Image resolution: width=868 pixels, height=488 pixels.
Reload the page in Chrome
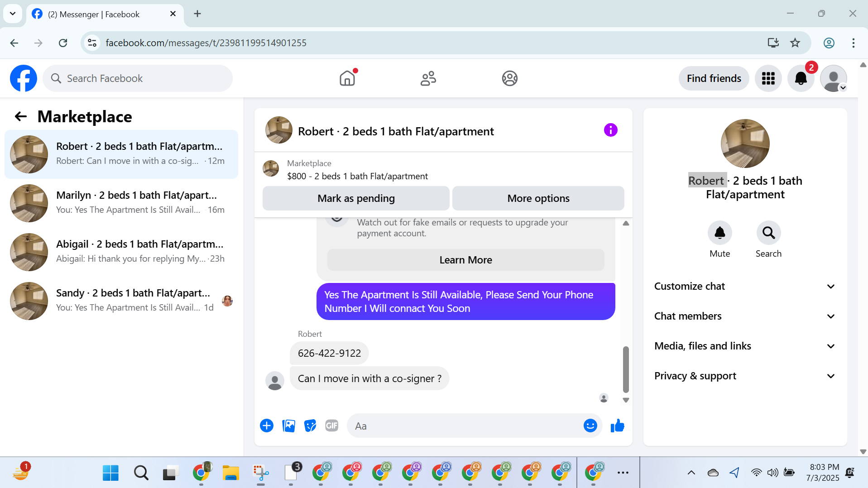pos(63,43)
